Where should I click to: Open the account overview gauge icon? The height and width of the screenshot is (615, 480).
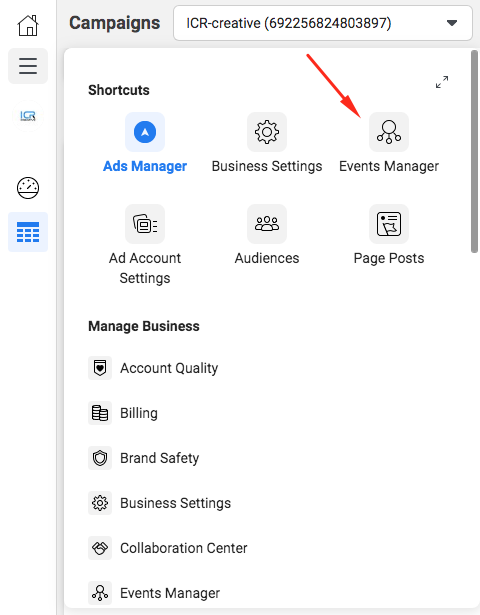pyautogui.click(x=28, y=188)
